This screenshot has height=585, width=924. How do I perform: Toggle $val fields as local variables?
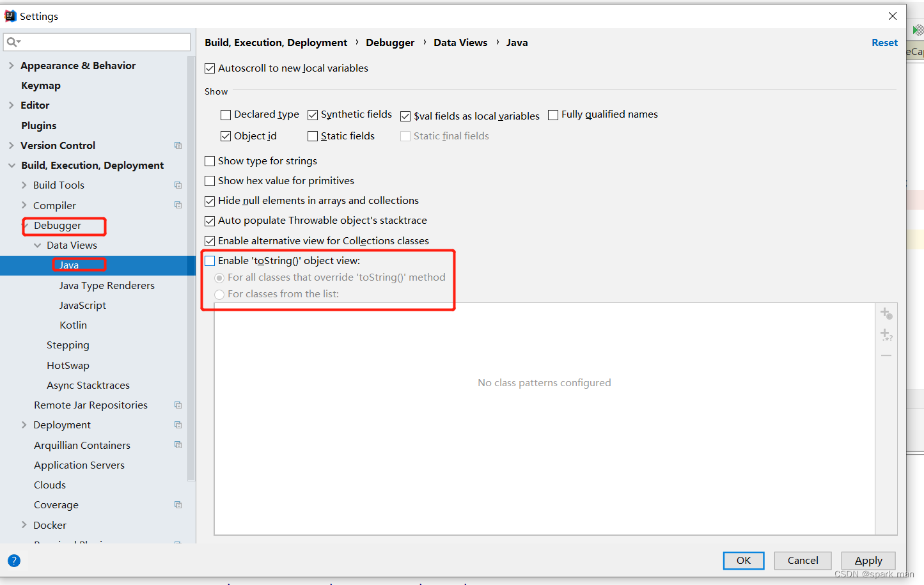coord(405,116)
